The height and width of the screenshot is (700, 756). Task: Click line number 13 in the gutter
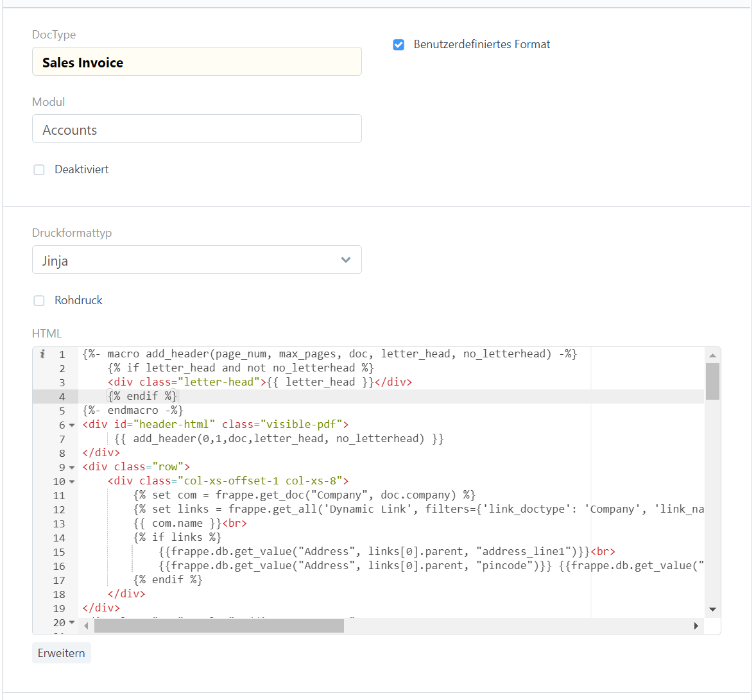(x=59, y=524)
